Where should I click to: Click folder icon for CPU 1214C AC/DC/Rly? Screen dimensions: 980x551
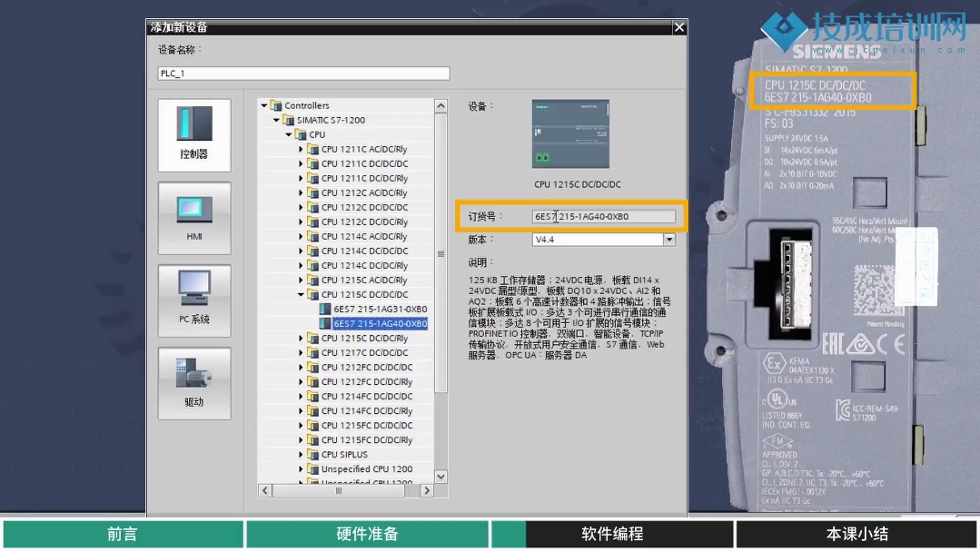[312, 236]
